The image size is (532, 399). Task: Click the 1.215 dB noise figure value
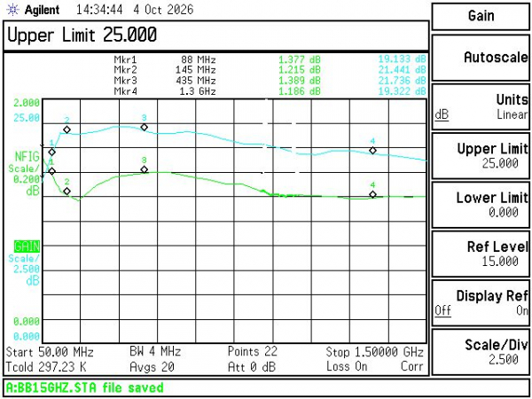tap(300, 70)
